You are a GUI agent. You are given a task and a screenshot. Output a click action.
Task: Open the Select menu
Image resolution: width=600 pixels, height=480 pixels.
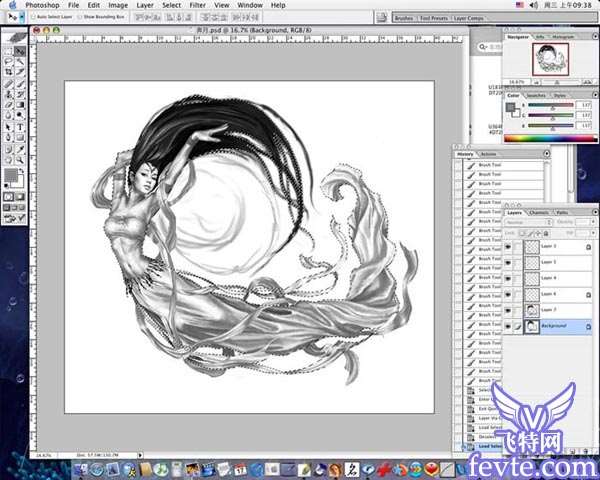click(x=171, y=5)
